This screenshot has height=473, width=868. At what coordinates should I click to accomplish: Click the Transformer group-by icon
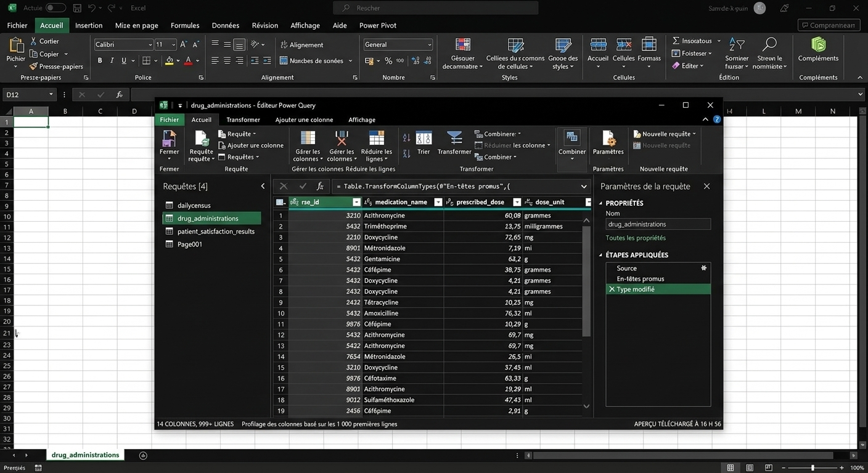(454, 138)
